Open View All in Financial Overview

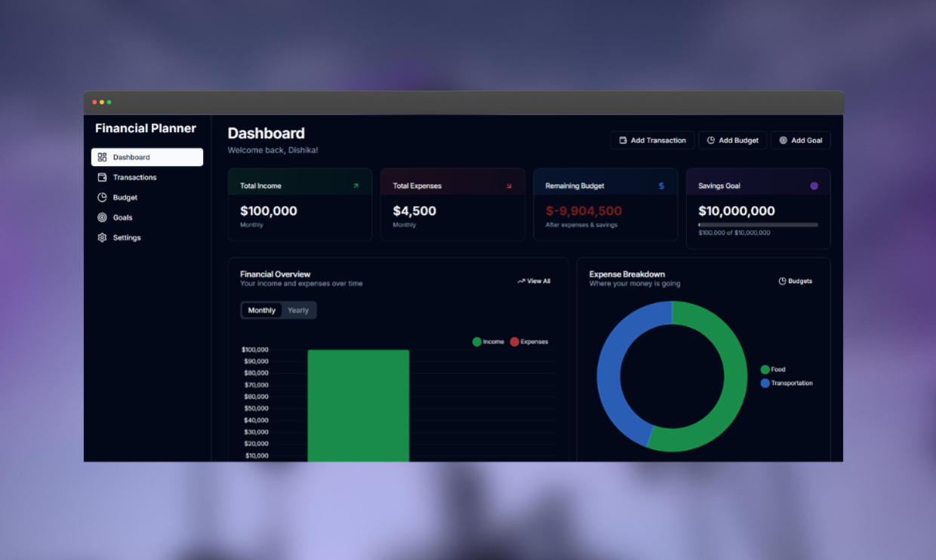coord(534,281)
